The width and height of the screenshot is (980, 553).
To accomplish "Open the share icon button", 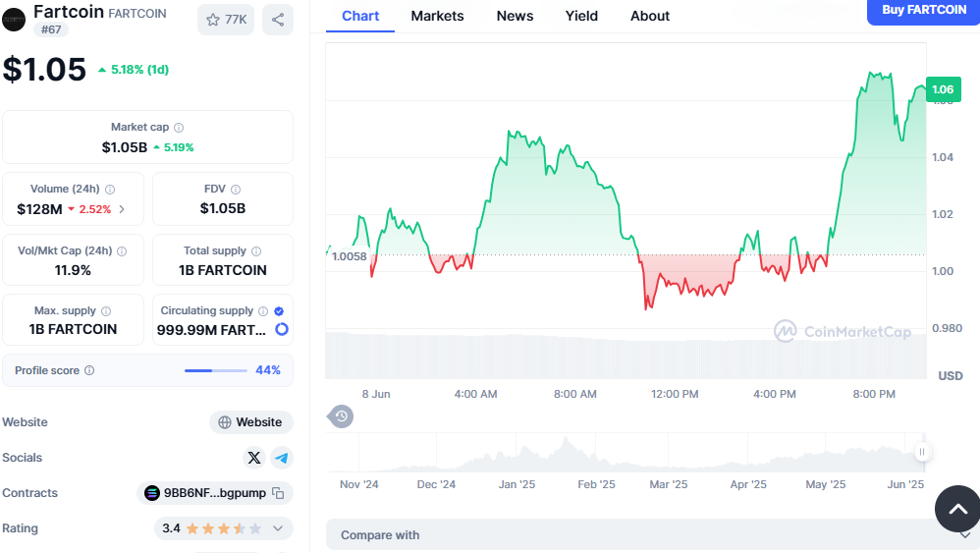I will (278, 20).
